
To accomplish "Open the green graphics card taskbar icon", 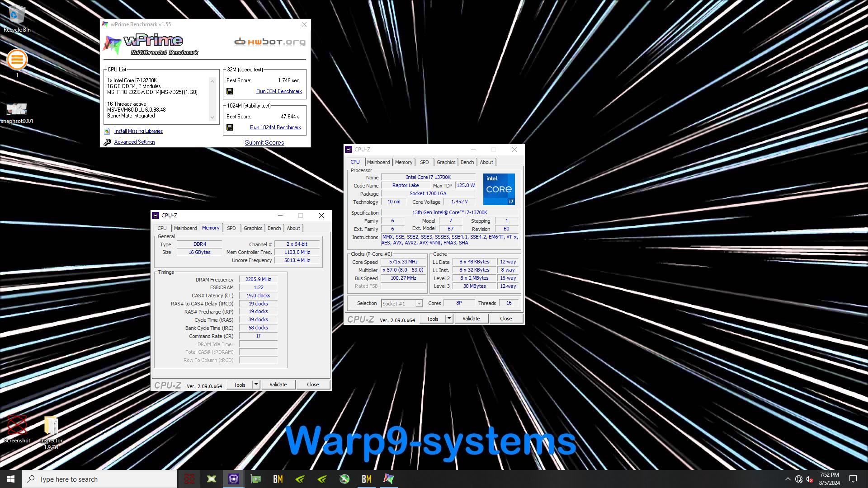I will [x=256, y=479].
